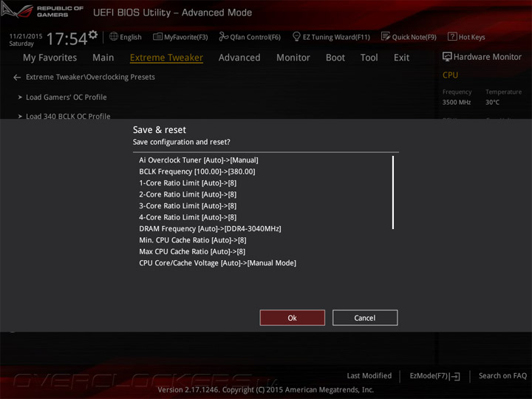
Task: Select '2-Core Ratio Limit [Auto]->[8]' line
Action: (x=188, y=195)
